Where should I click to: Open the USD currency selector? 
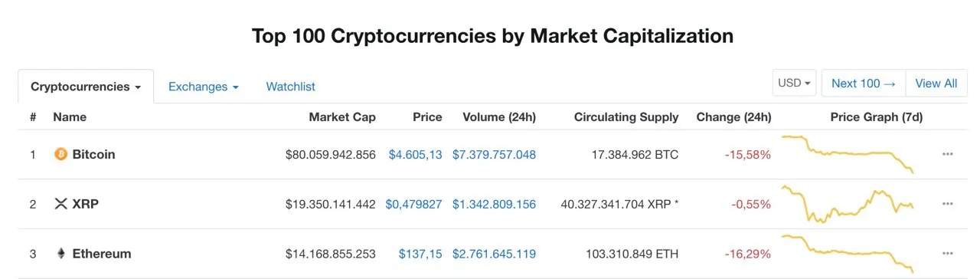[x=795, y=84]
